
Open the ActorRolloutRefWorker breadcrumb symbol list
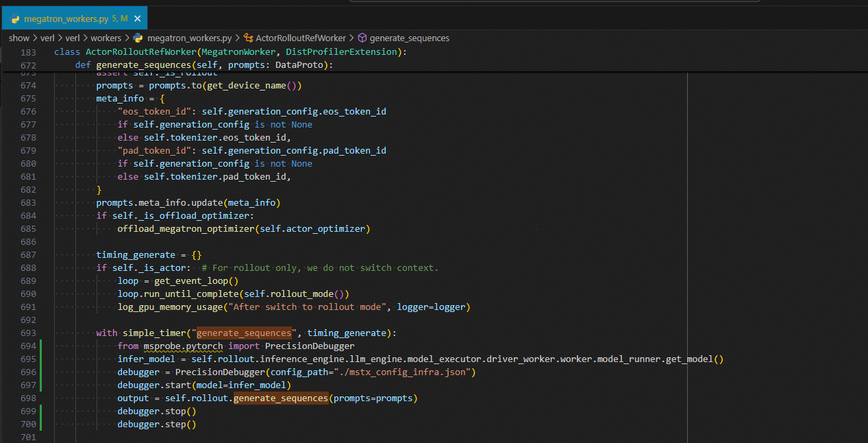coord(301,38)
